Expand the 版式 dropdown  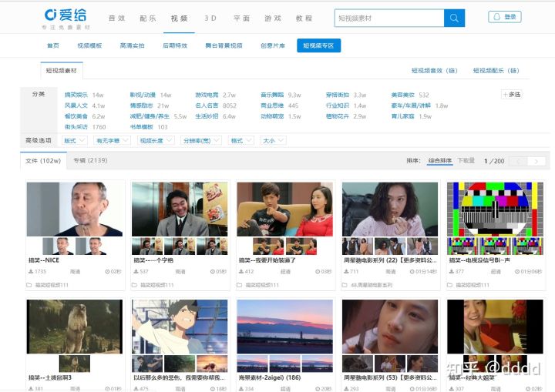tap(74, 140)
